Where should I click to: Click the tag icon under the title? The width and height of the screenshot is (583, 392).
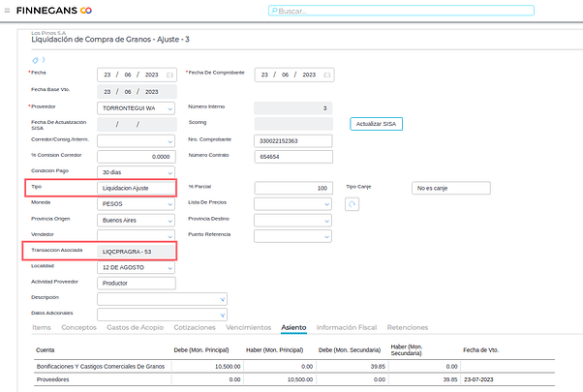coord(36,59)
